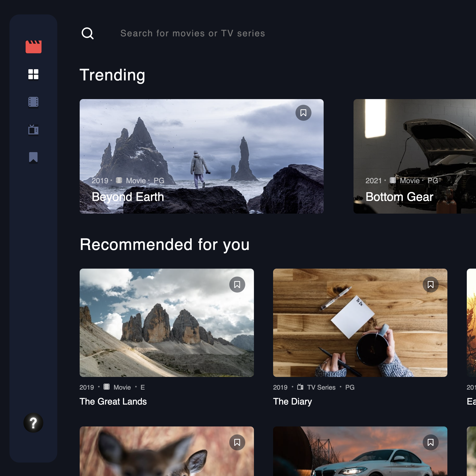
Task: Go to Movies via film strip icon
Action: 33,102
